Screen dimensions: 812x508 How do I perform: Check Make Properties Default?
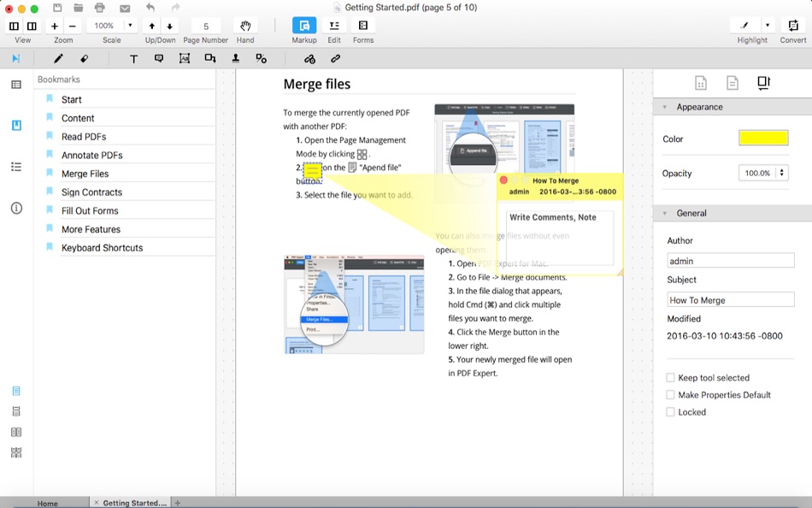click(x=670, y=394)
